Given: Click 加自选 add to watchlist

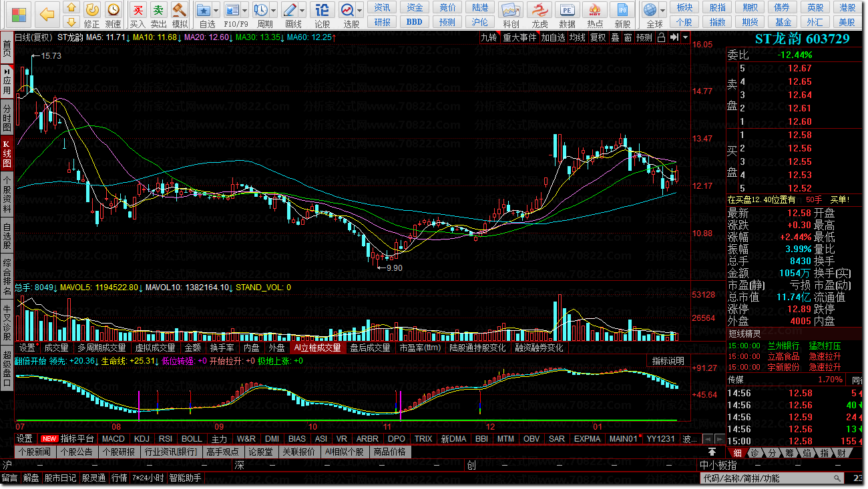Looking at the screenshot, I should click(554, 38).
